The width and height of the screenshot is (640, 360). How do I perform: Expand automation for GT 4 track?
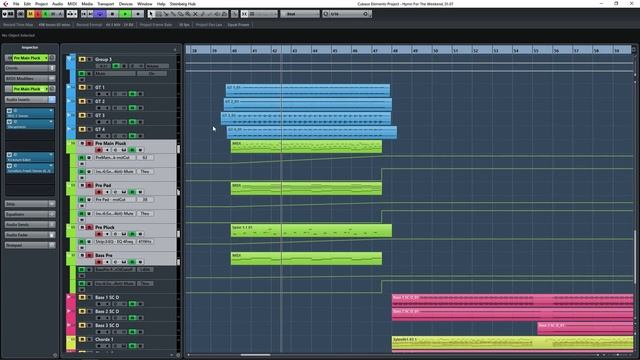(x=69, y=129)
